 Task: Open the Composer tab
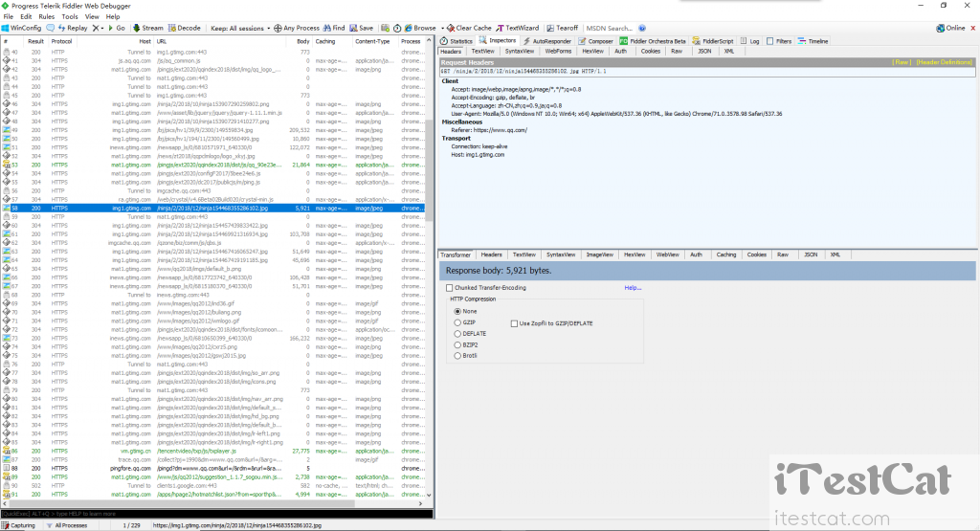tap(595, 41)
